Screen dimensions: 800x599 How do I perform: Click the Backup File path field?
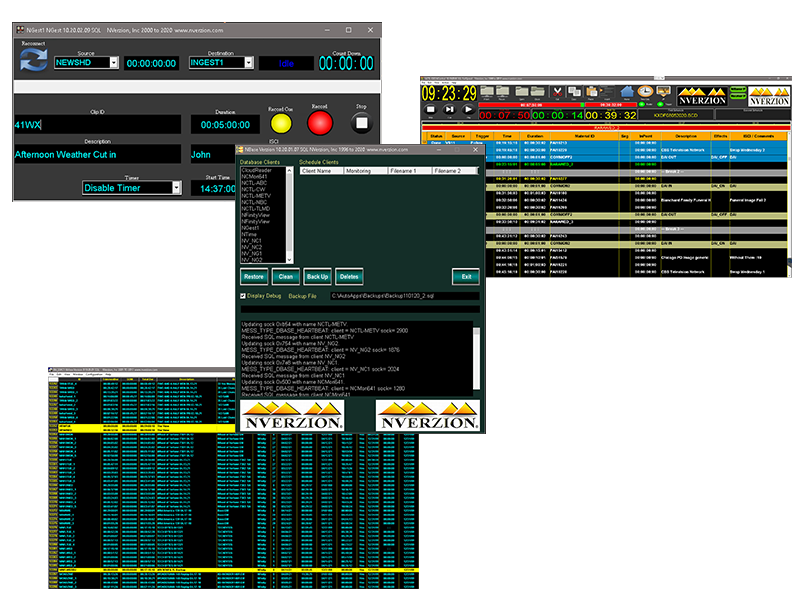(x=404, y=296)
